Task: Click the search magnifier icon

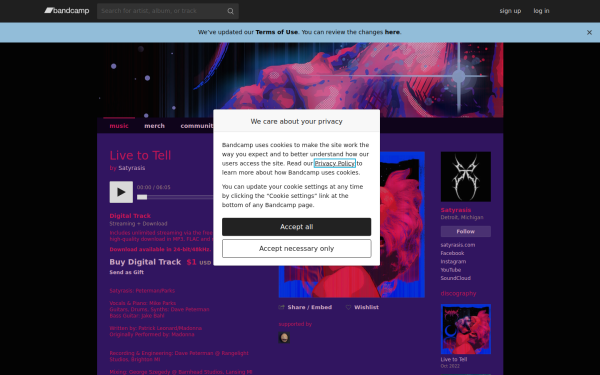Action: click(230, 11)
